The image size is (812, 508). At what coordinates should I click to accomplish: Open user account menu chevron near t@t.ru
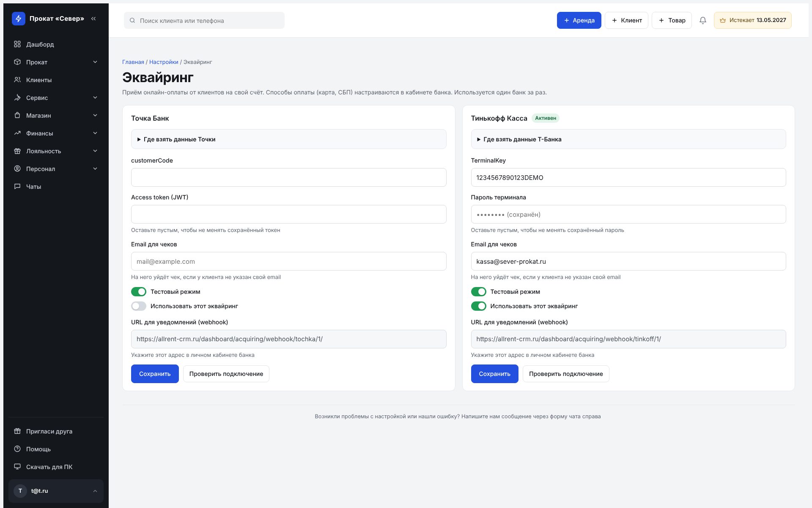[95, 491]
